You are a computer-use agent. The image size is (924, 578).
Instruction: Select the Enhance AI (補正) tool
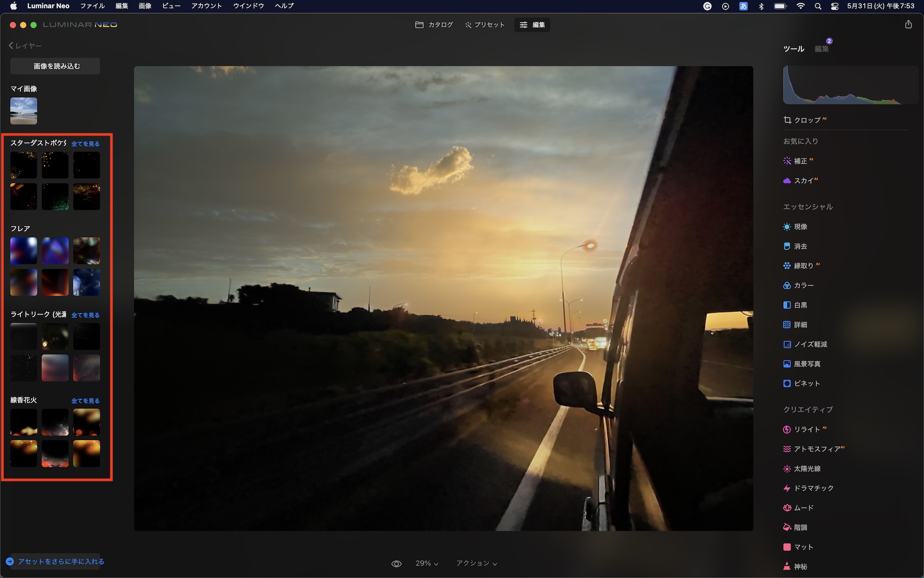800,161
